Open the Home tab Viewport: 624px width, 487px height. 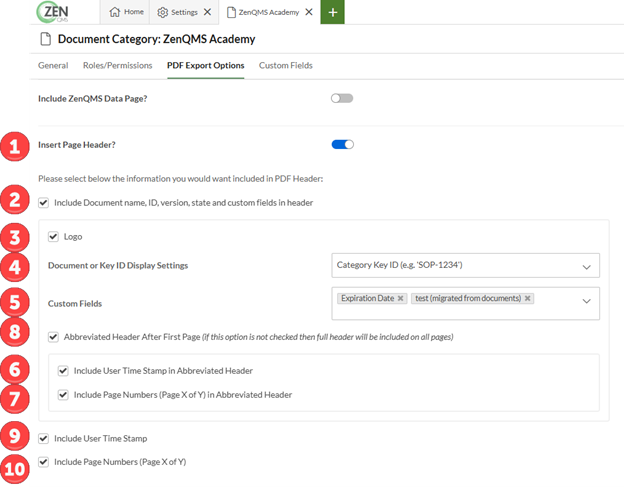(x=126, y=12)
